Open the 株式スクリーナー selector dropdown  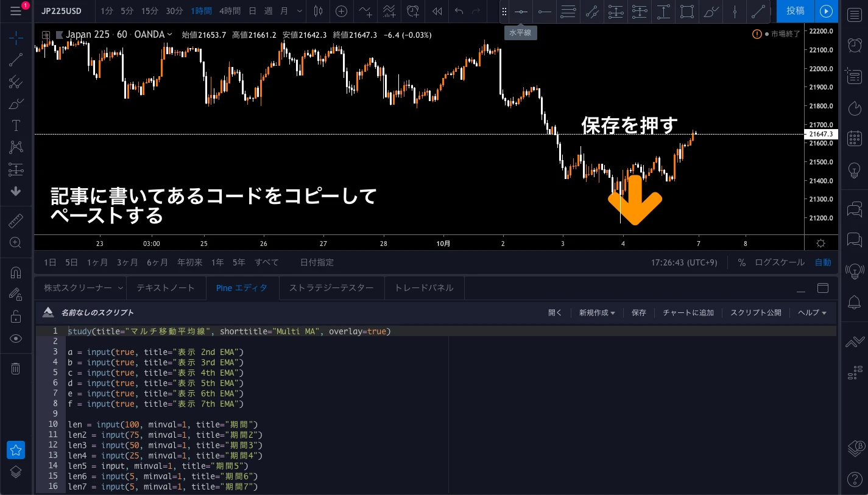tap(121, 287)
